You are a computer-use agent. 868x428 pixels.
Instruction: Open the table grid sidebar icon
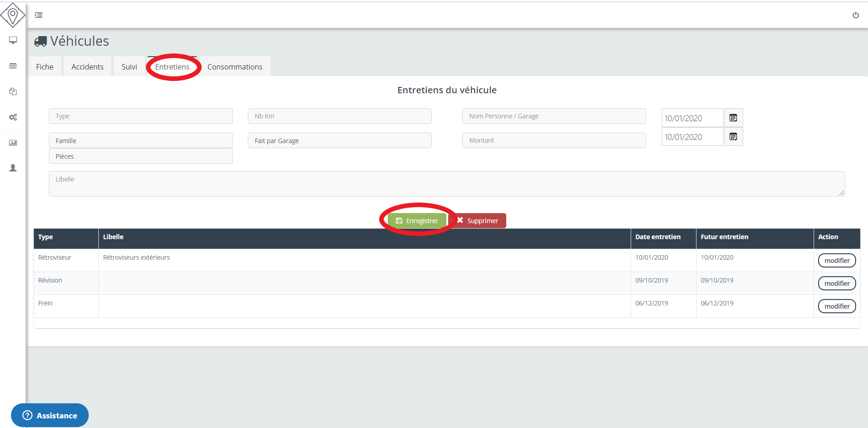[13, 66]
